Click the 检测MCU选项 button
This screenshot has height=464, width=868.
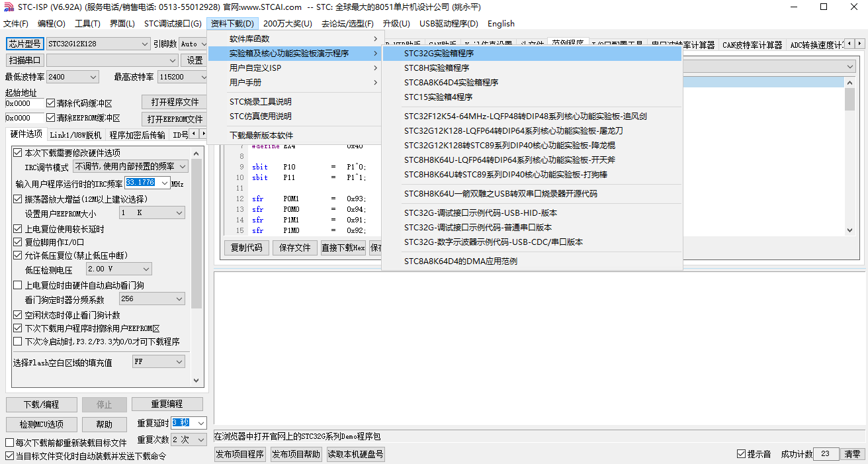(x=41, y=424)
